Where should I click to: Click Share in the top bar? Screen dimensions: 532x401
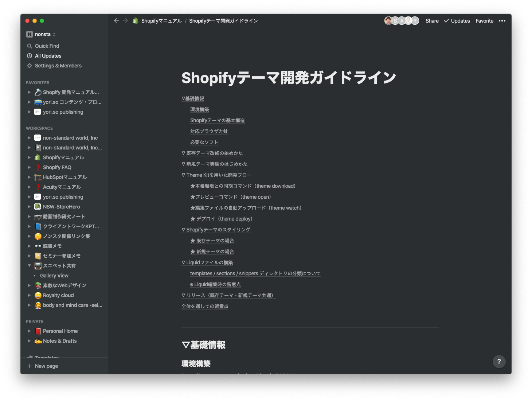(x=432, y=21)
